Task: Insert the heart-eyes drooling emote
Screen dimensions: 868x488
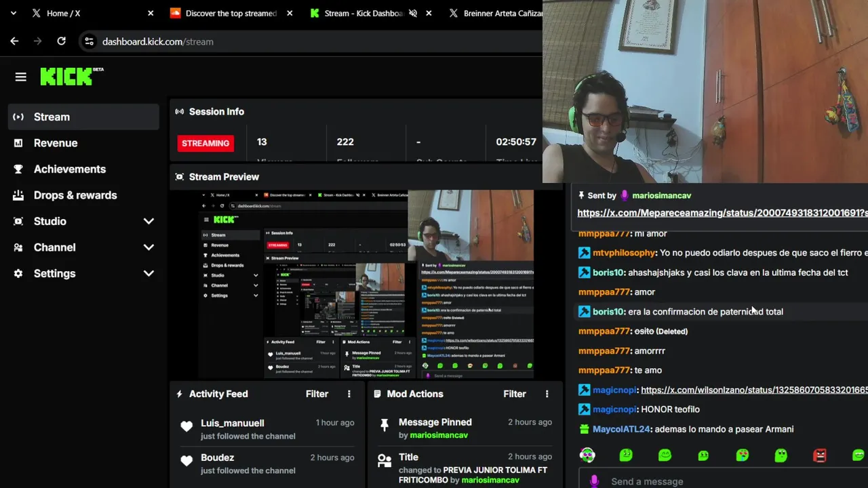Action: (x=743, y=455)
